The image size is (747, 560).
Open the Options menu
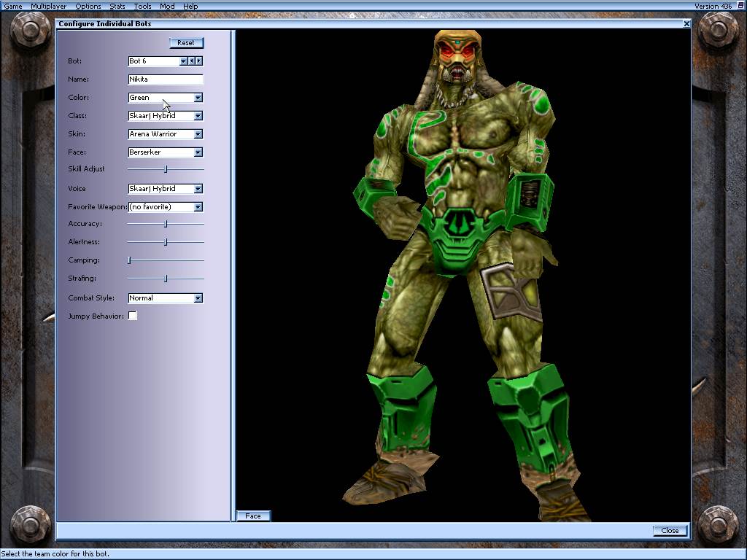[x=88, y=6]
